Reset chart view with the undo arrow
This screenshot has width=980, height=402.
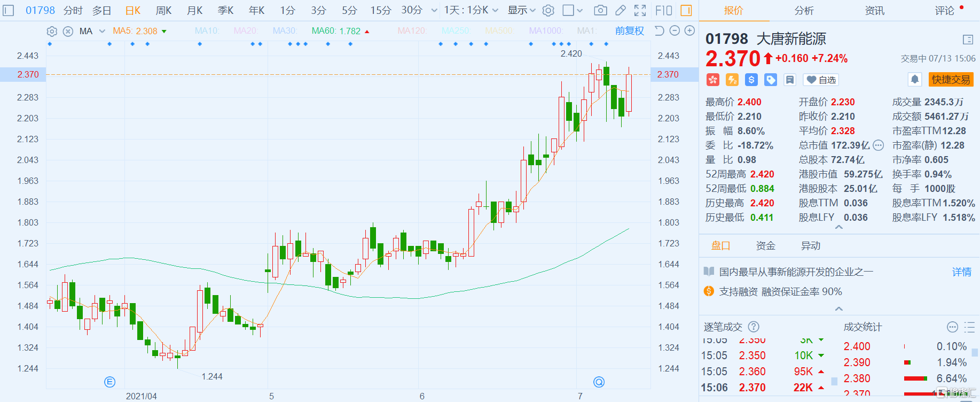[660, 30]
